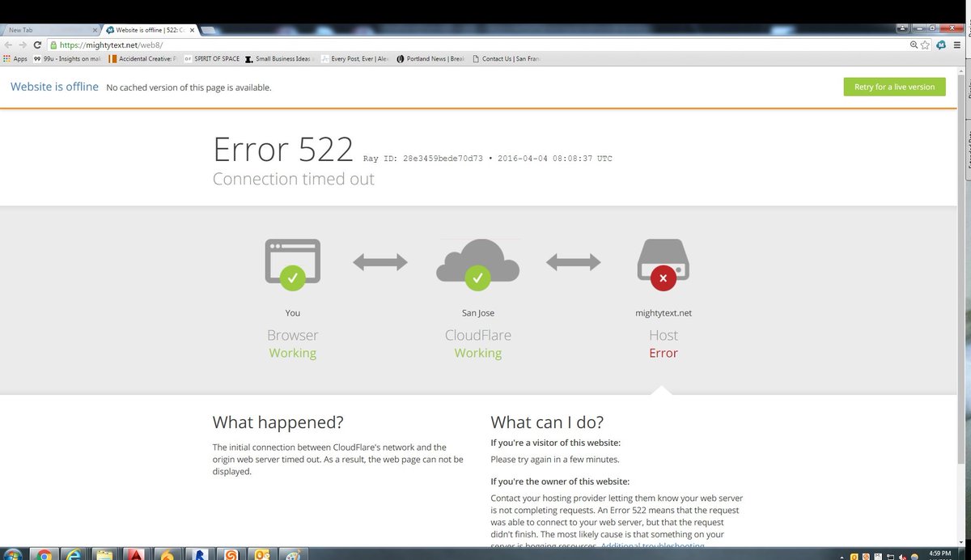The image size is (971, 560).
Task: Click the mightytext.net host label
Action: tap(663, 313)
